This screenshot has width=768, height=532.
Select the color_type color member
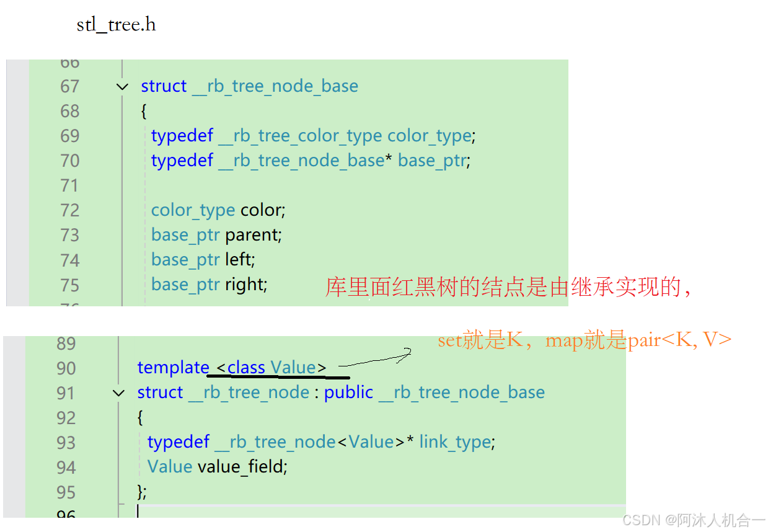coord(217,210)
